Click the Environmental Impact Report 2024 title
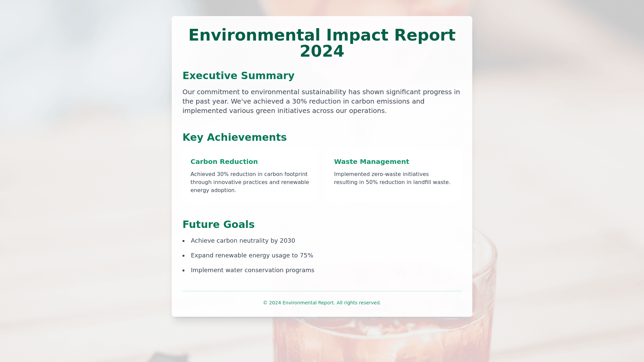This screenshot has height=362, width=644. (x=322, y=36)
